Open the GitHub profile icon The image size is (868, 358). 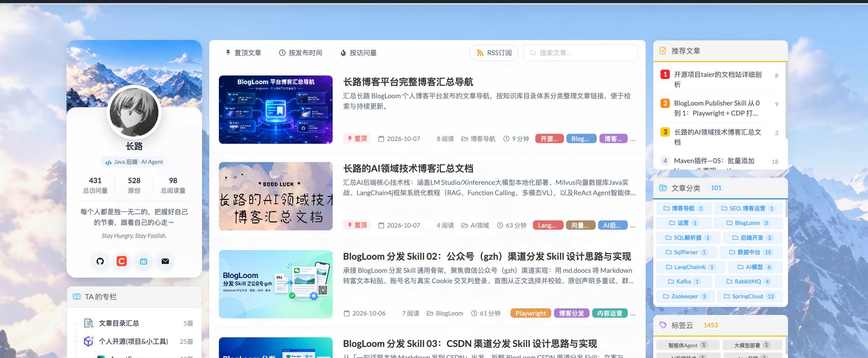coord(100,261)
